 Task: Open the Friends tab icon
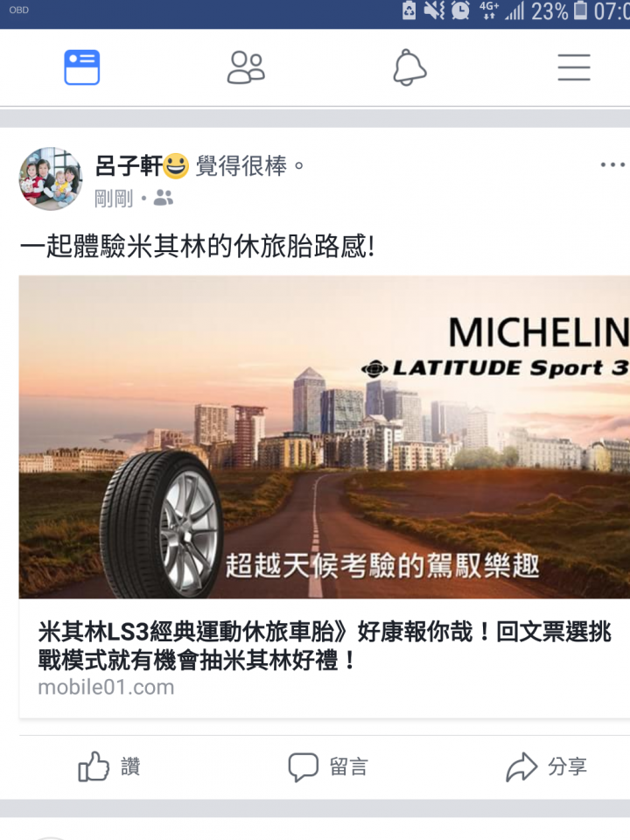coord(246,67)
